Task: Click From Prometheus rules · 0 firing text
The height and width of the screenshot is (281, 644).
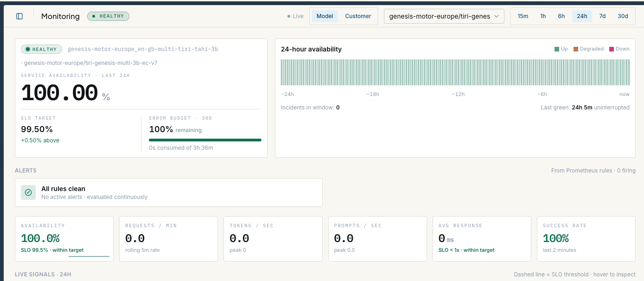Action: [x=593, y=171]
